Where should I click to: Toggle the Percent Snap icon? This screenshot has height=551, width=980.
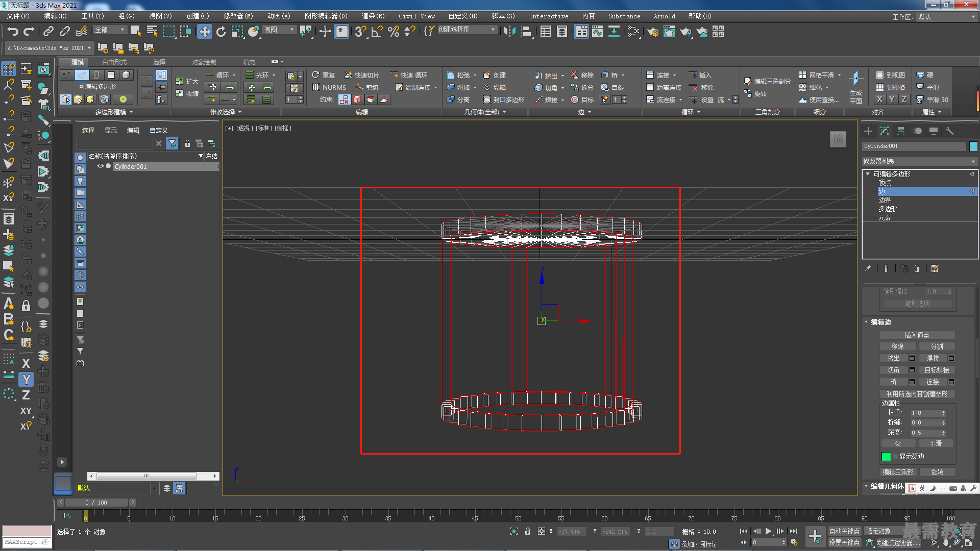(x=394, y=32)
